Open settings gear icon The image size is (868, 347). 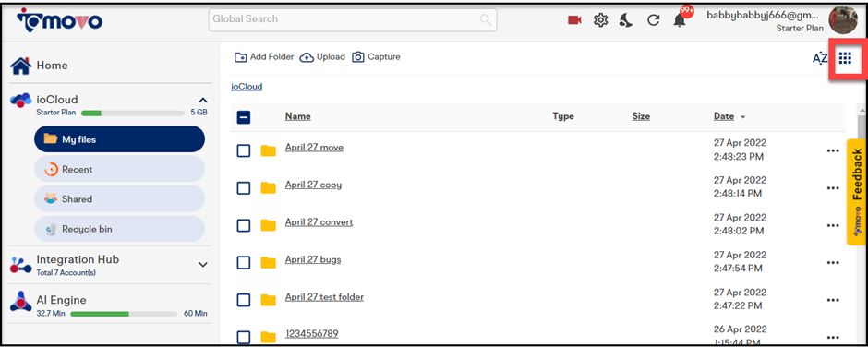[600, 20]
